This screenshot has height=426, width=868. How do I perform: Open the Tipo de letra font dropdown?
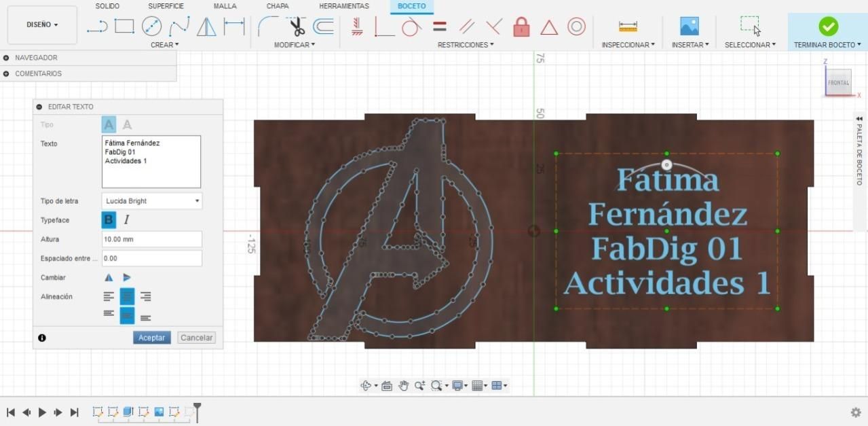pyautogui.click(x=152, y=201)
